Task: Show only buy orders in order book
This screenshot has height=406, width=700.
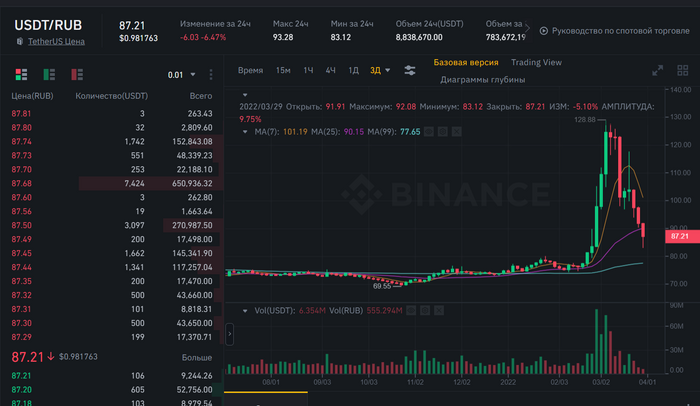Action: [x=49, y=74]
